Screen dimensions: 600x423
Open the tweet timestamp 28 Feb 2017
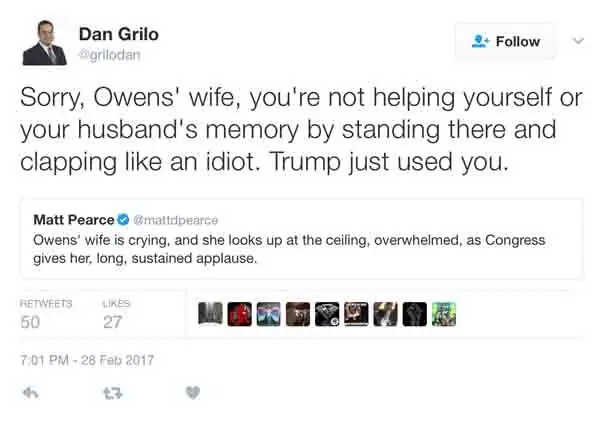pyautogui.click(x=87, y=360)
